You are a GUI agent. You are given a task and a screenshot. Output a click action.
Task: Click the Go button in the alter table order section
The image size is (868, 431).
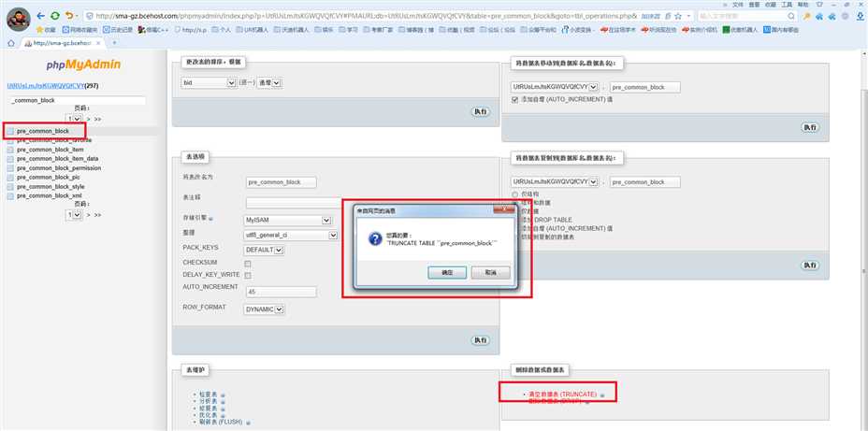point(481,112)
